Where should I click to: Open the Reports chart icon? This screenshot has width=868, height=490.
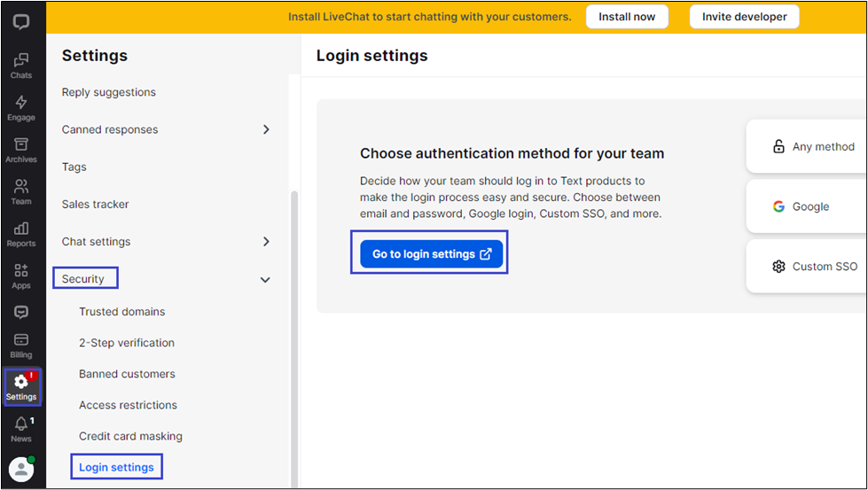[x=21, y=234]
